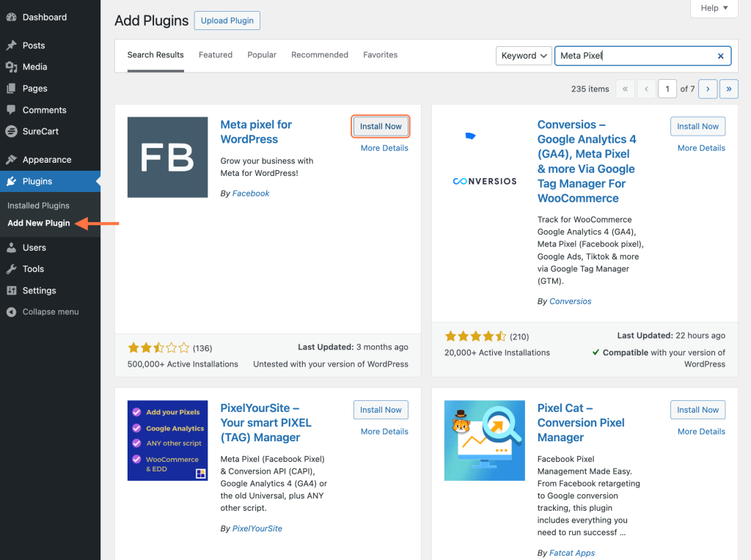The height and width of the screenshot is (560, 751).
Task: Jump to the last results page
Action: coord(729,89)
